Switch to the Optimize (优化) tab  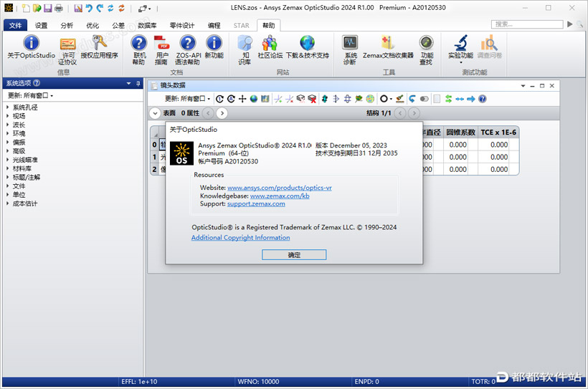(93, 25)
